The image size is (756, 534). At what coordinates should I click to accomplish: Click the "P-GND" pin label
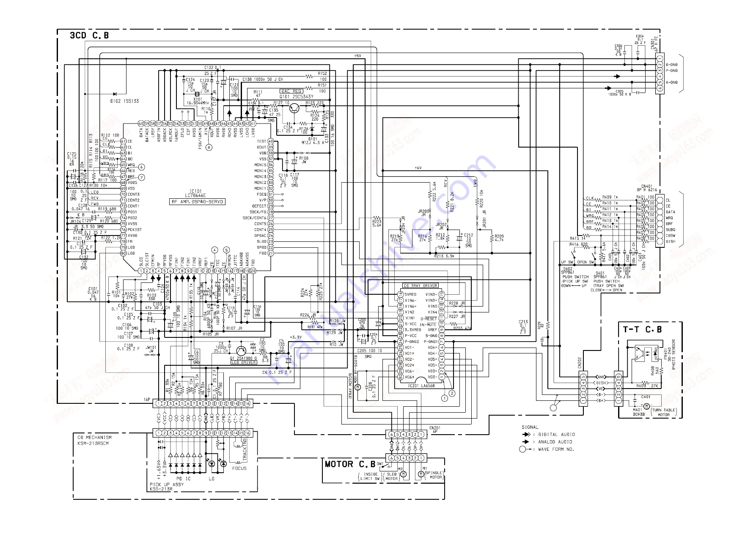click(x=672, y=71)
